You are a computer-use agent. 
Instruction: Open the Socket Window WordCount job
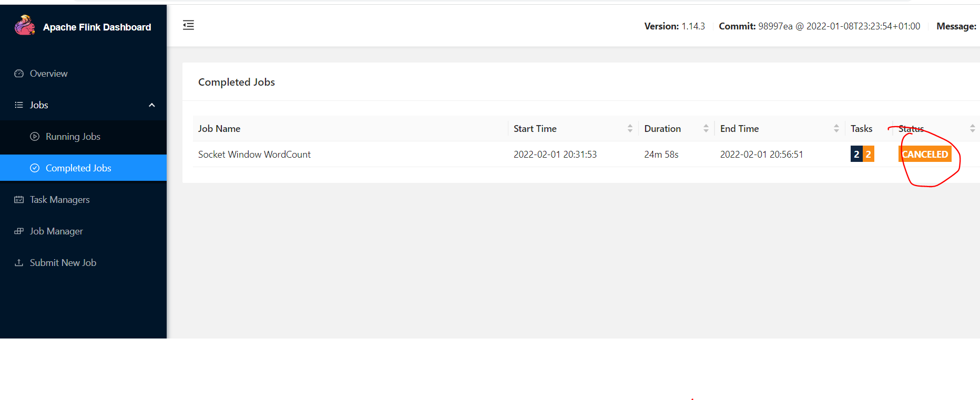click(254, 155)
